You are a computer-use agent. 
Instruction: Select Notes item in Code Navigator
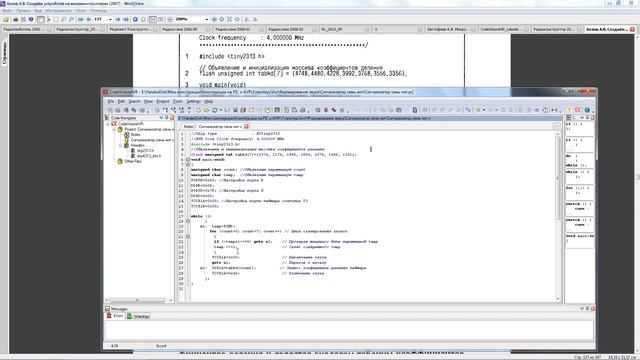(x=136, y=134)
